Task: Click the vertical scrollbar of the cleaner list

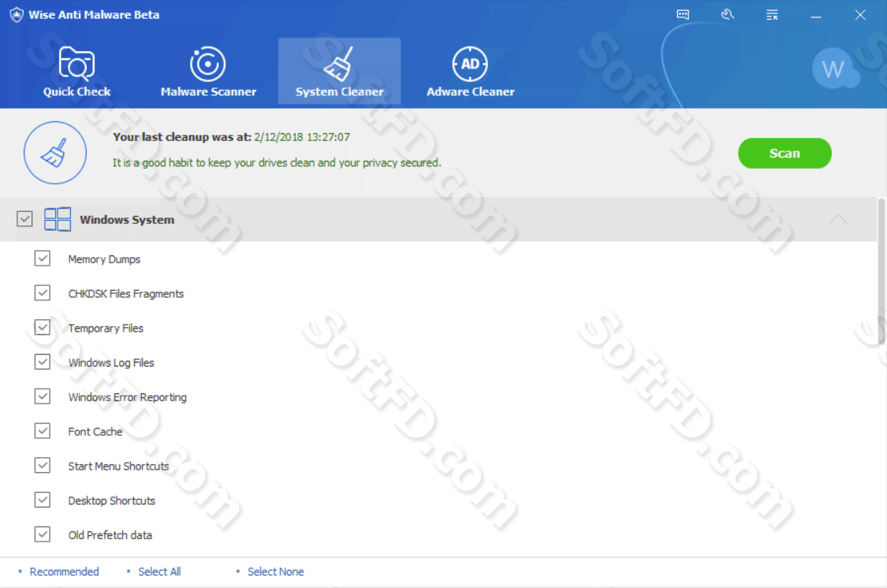Action: coord(882,271)
